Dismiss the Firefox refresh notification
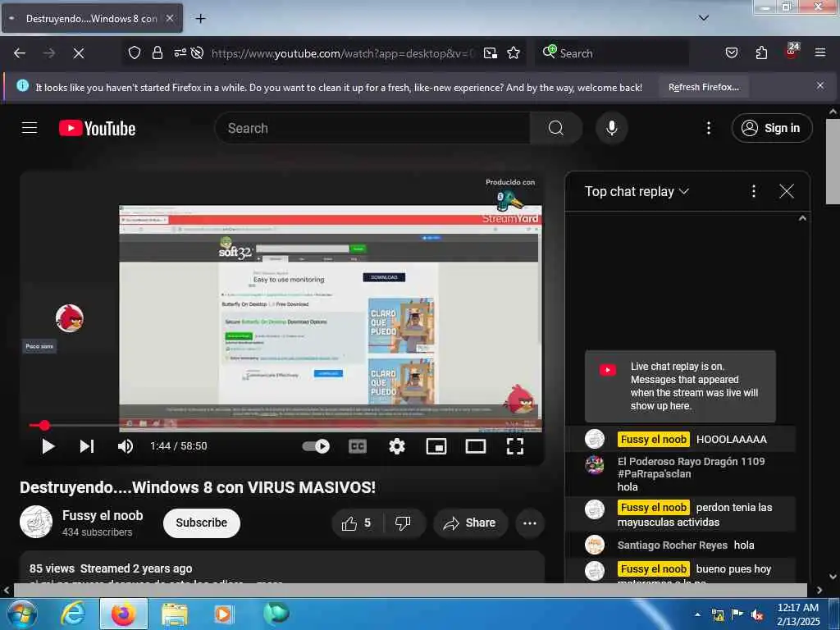This screenshot has width=840, height=630. click(820, 85)
